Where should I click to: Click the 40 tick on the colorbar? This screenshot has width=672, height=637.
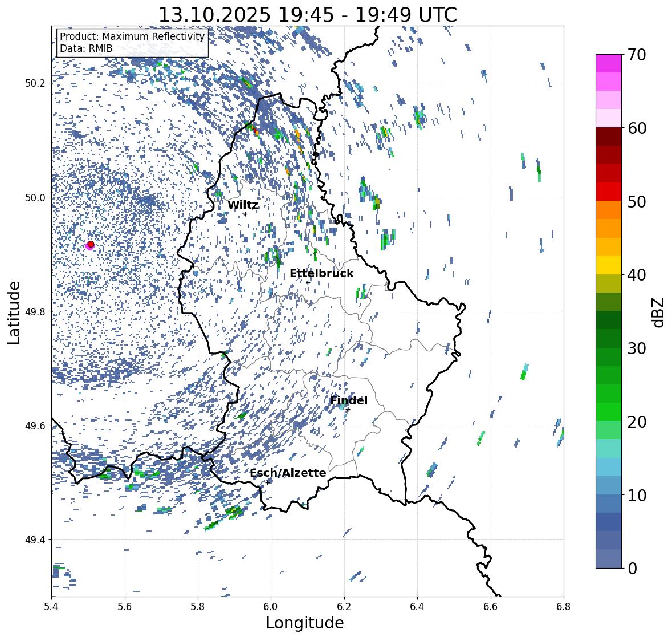pyautogui.click(x=637, y=275)
